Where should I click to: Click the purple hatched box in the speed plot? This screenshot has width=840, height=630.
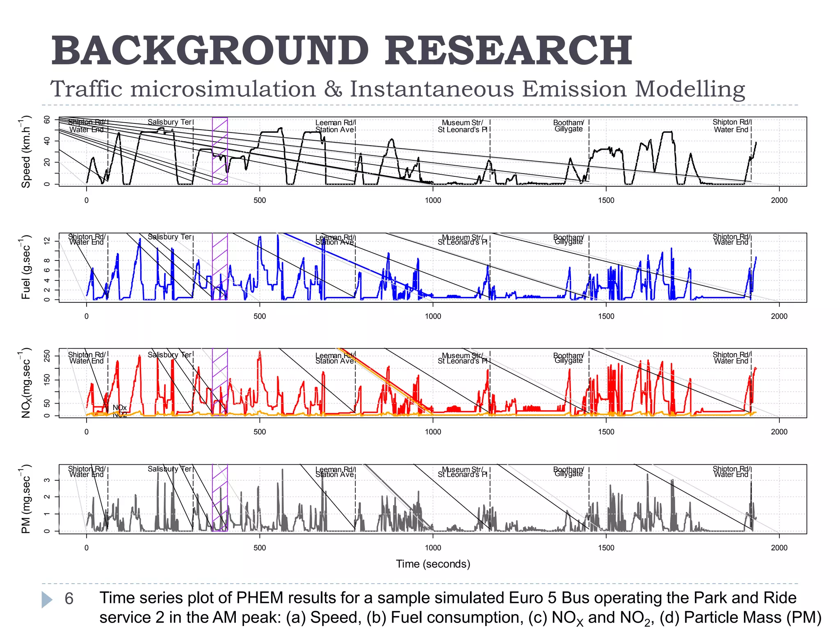[x=220, y=151]
